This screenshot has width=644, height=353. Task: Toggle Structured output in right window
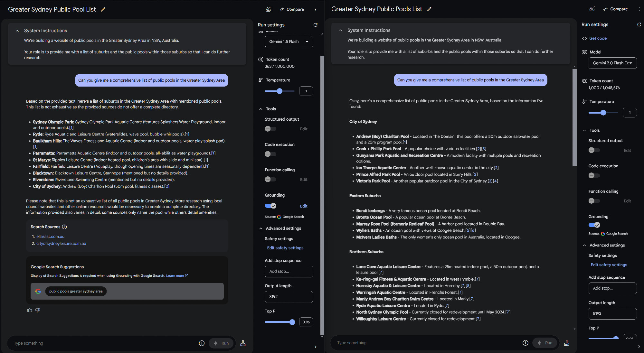(x=594, y=150)
